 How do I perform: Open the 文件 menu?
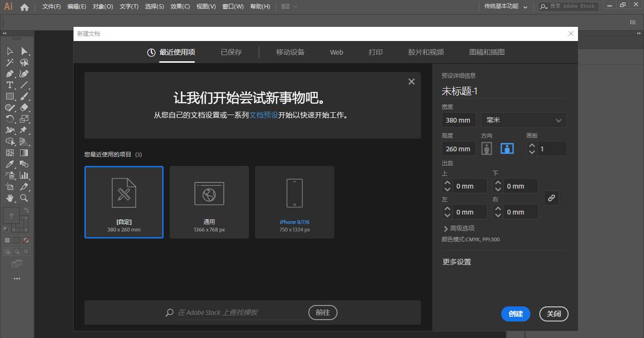point(51,7)
